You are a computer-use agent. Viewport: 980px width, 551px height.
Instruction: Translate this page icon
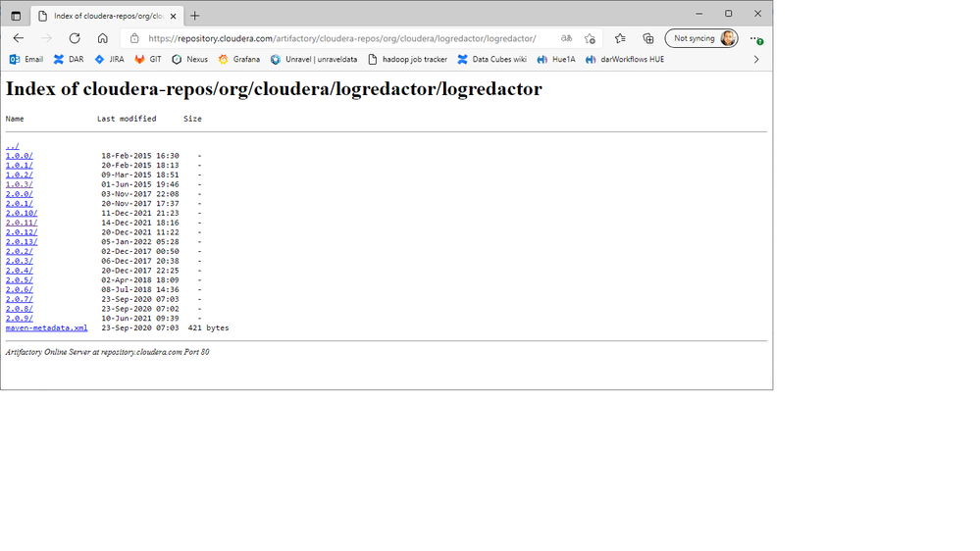pyautogui.click(x=566, y=38)
